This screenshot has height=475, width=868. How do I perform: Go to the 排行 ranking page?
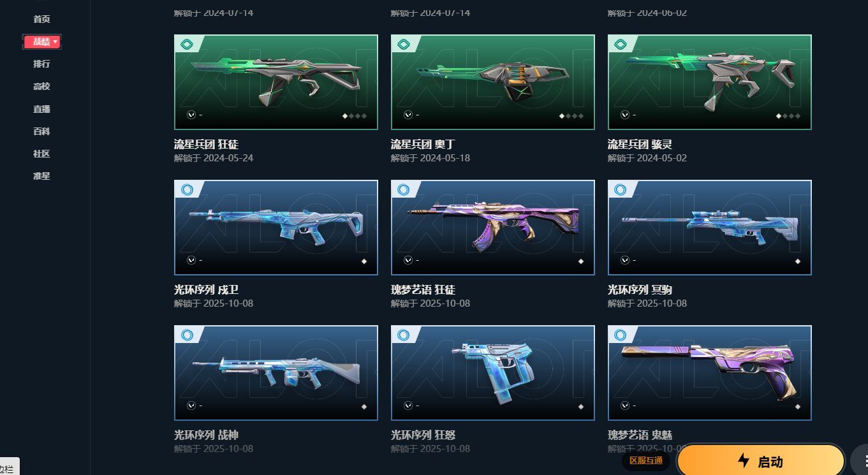tap(41, 64)
